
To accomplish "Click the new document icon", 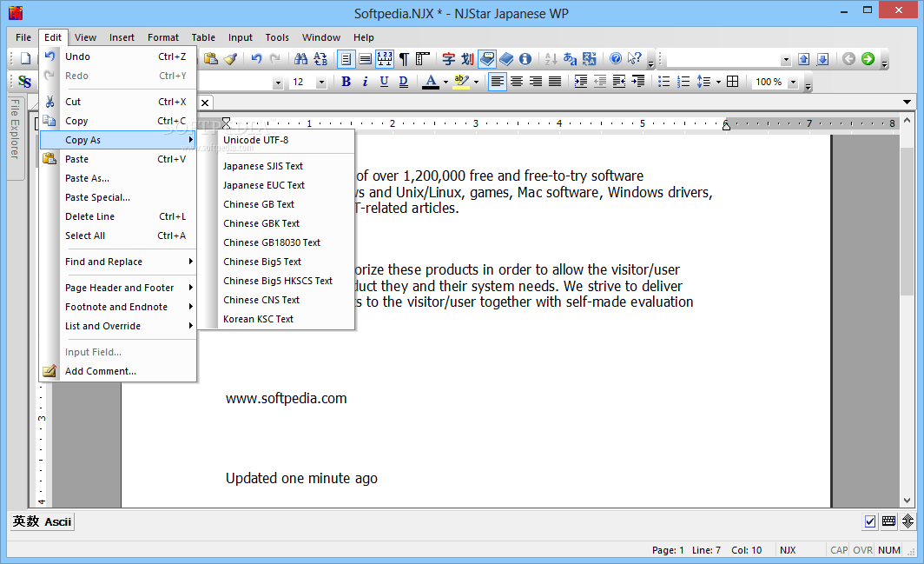I will tap(25, 58).
